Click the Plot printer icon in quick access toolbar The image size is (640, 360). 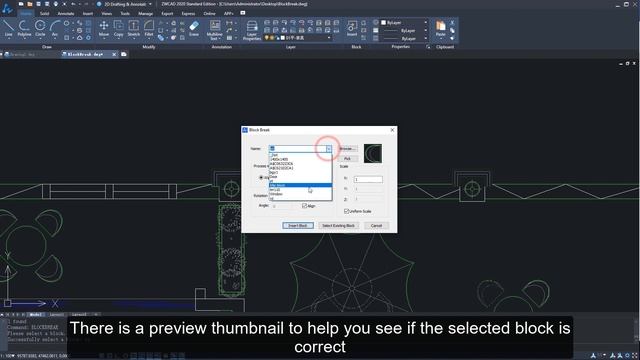click(56, 4)
